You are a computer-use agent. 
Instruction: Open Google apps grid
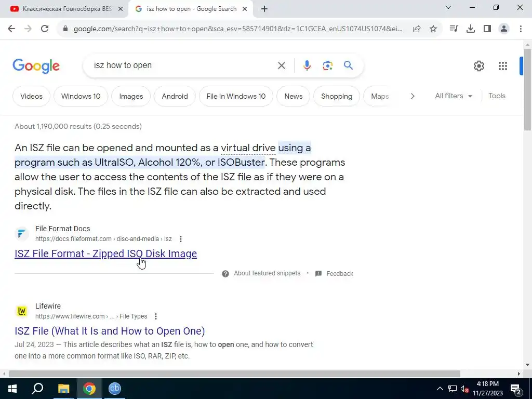coord(503,66)
